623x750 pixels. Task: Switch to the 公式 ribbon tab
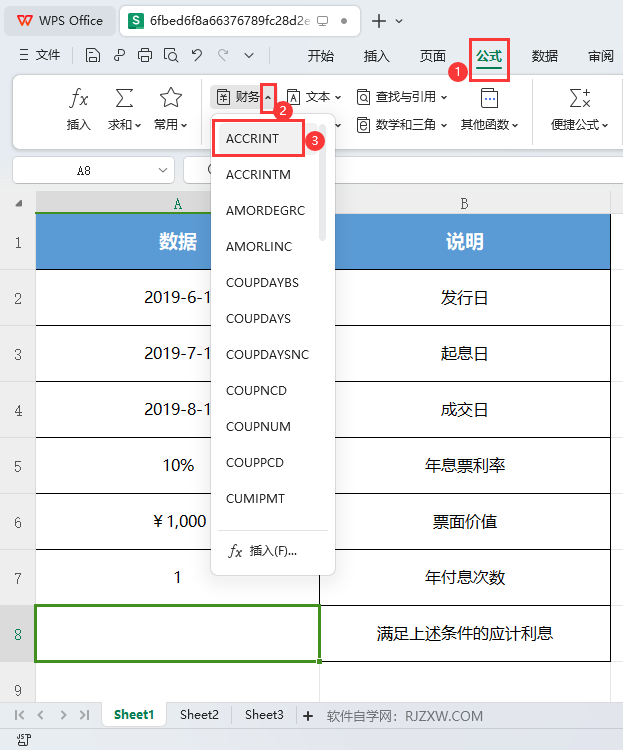coord(489,57)
